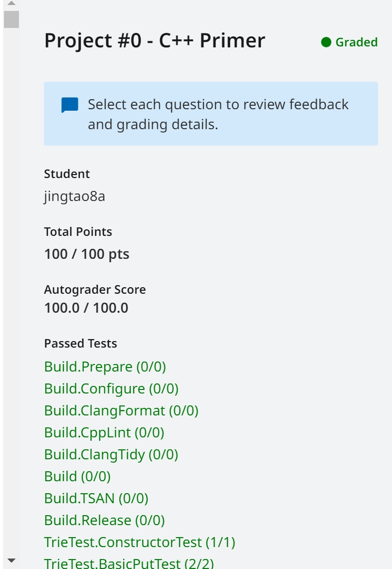Click the scrollbar down arrow
The height and width of the screenshot is (569, 392).
pyautogui.click(x=11, y=561)
